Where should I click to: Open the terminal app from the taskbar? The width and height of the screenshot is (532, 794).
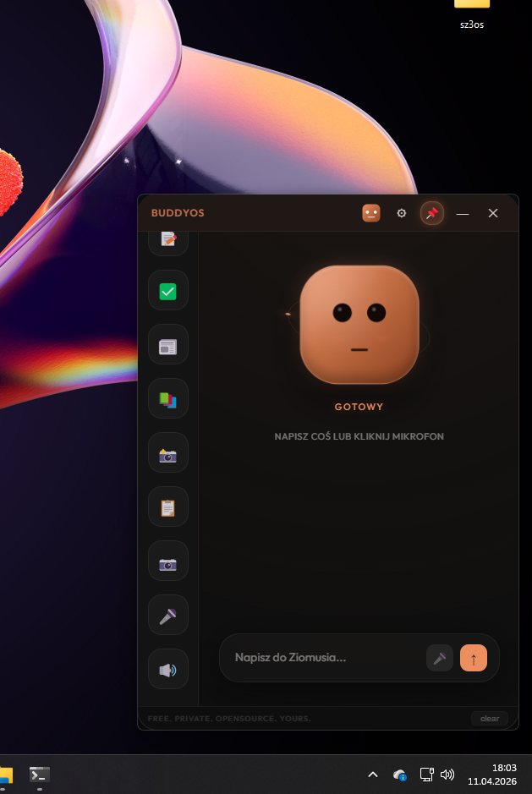39,774
